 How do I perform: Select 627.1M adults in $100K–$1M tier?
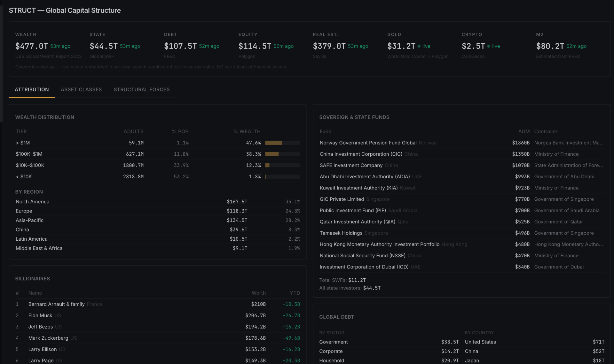(135, 154)
